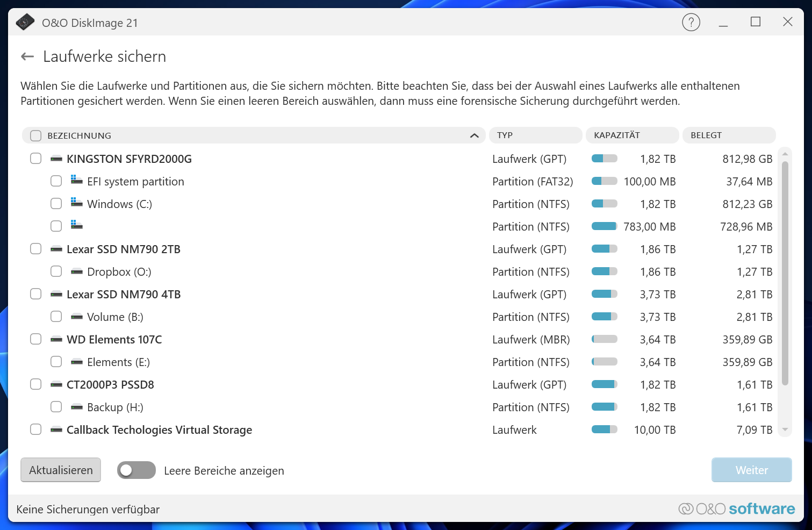
Task: Tick the select-all checkbox in the header row
Action: click(35, 135)
